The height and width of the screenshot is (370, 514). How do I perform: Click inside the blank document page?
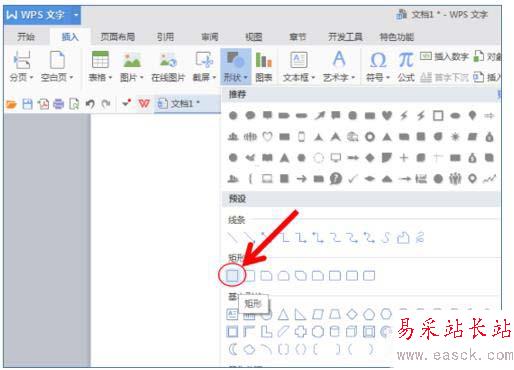tap(155, 240)
